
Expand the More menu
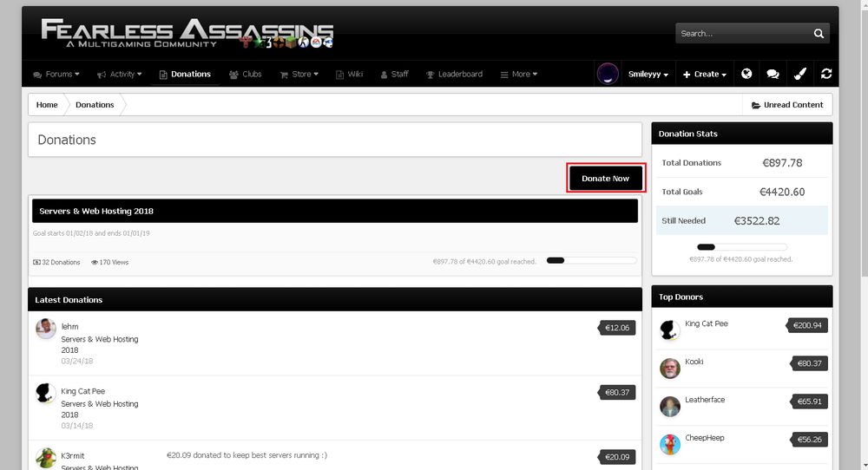tap(519, 74)
